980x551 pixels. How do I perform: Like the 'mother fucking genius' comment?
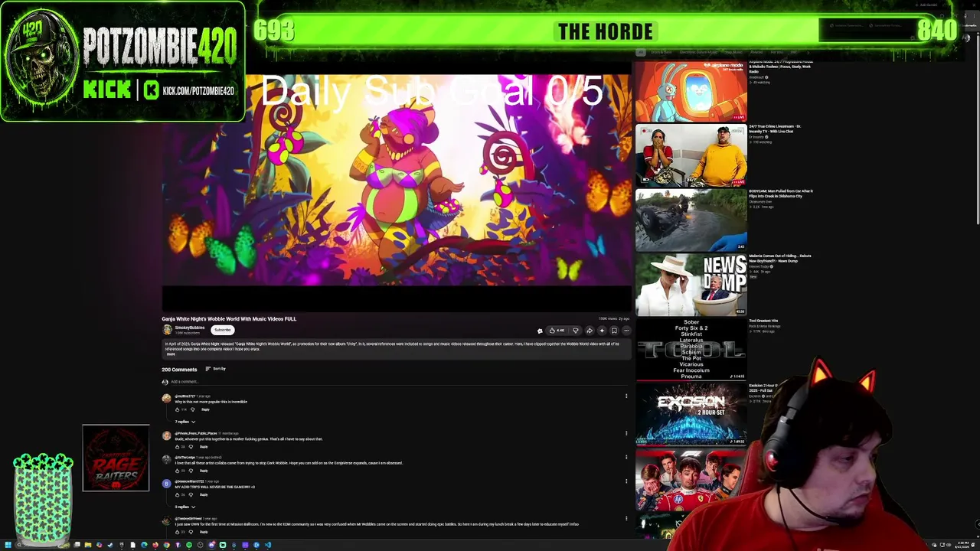(178, 447)
